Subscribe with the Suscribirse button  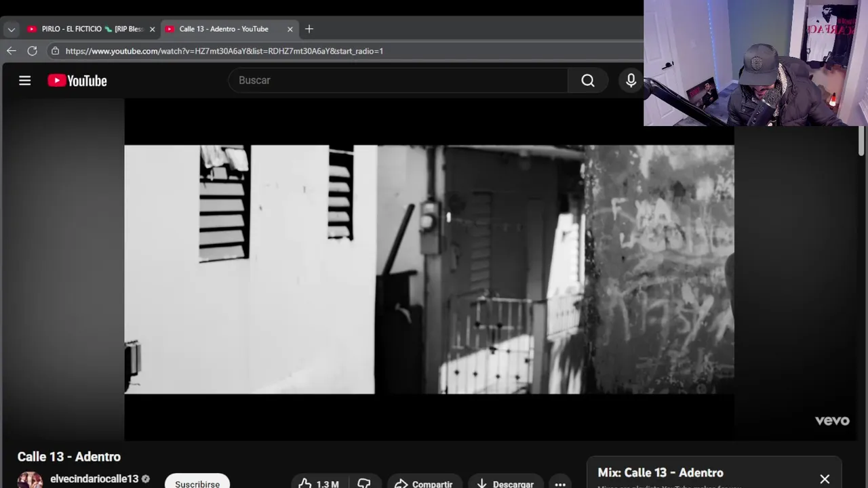point(197,483)
